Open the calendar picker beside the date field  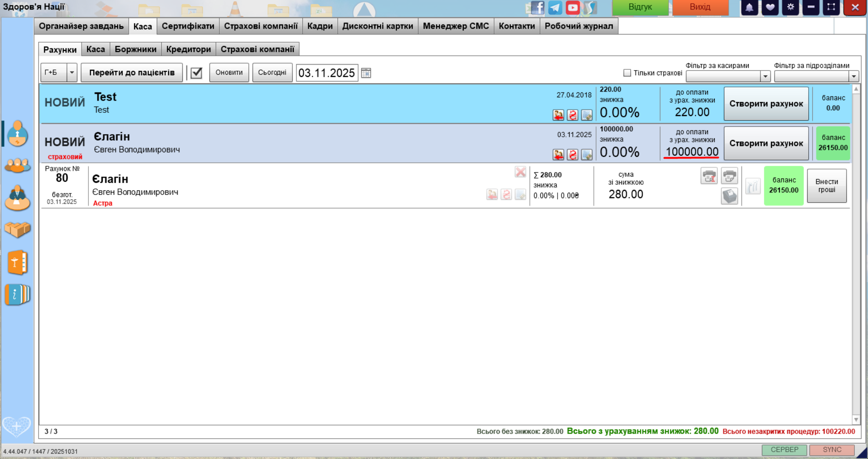click(366, 73)
